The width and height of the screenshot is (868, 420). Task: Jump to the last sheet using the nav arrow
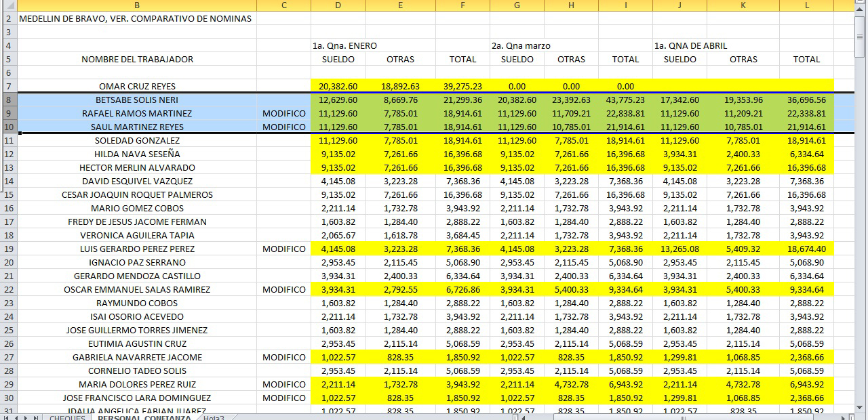[36, 417]
